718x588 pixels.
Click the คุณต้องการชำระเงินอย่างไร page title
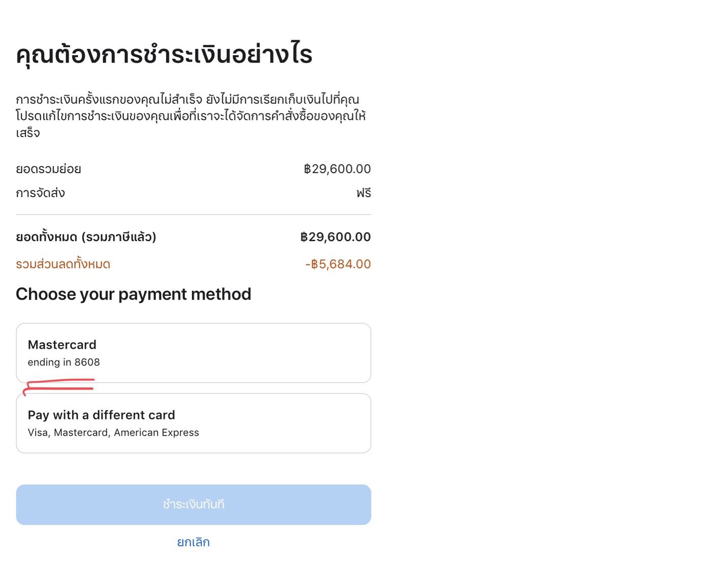click(164, 54)
